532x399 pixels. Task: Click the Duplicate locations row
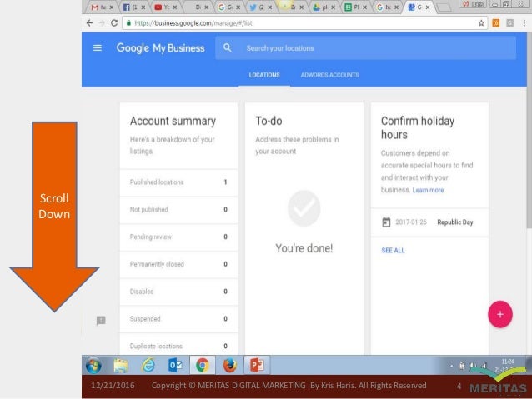coord(178,345)
